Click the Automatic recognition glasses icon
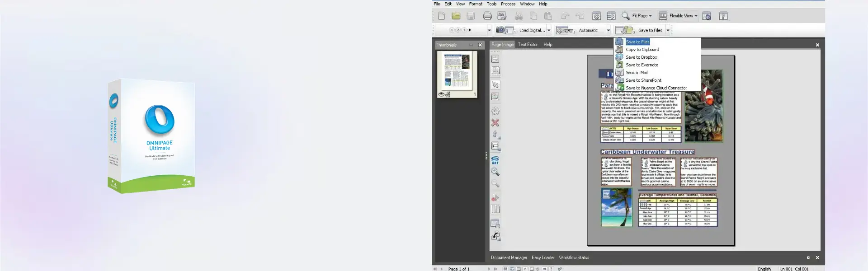The width and height of the screenshot is (868, 271). 565,30
